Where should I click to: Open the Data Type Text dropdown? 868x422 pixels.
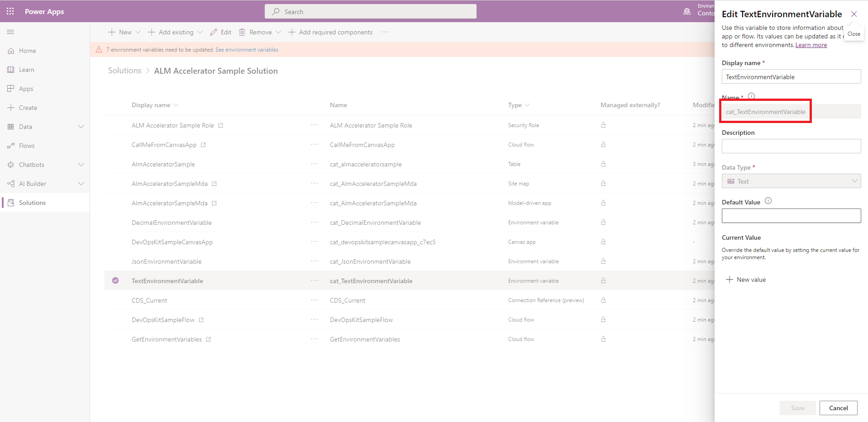[791, 181]
